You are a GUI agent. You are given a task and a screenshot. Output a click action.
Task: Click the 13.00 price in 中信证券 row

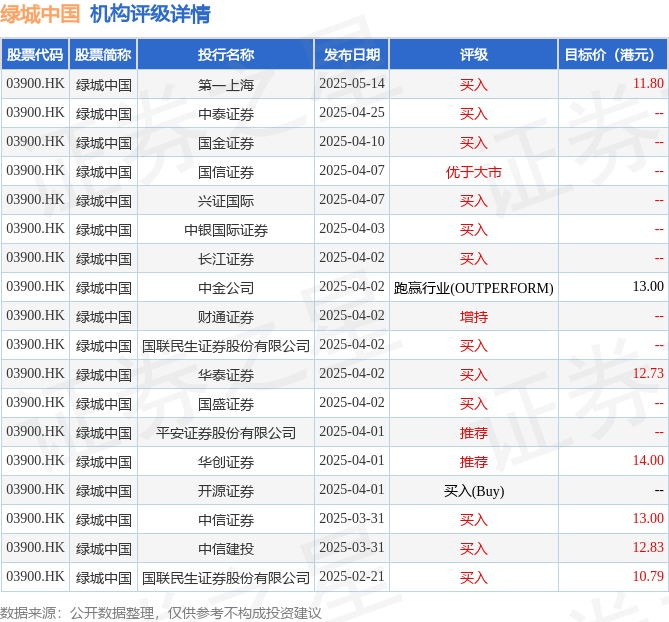coord(648,518)
